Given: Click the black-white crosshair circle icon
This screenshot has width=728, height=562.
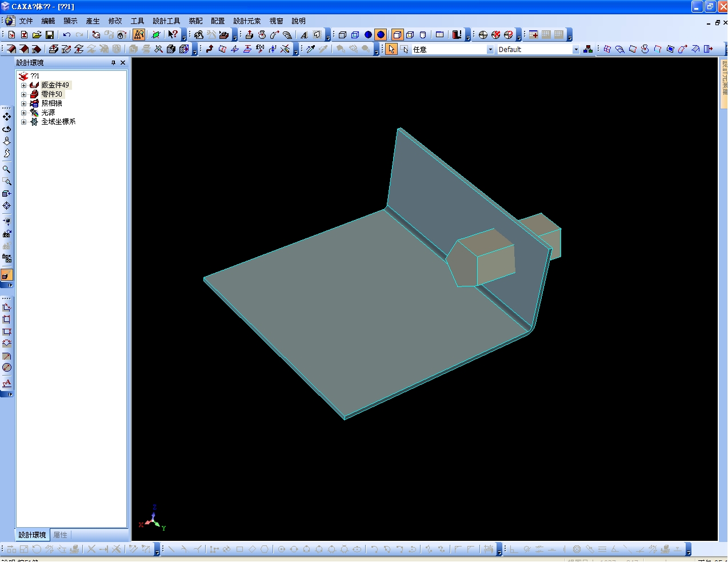Looking at the screenshot, I should [483, 35].
